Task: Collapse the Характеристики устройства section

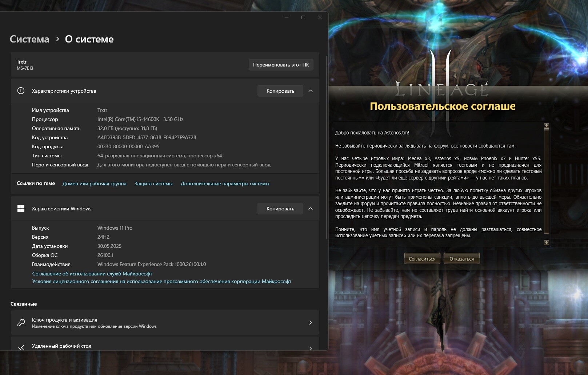Action: pyautogui.click(x=311, y=91)
